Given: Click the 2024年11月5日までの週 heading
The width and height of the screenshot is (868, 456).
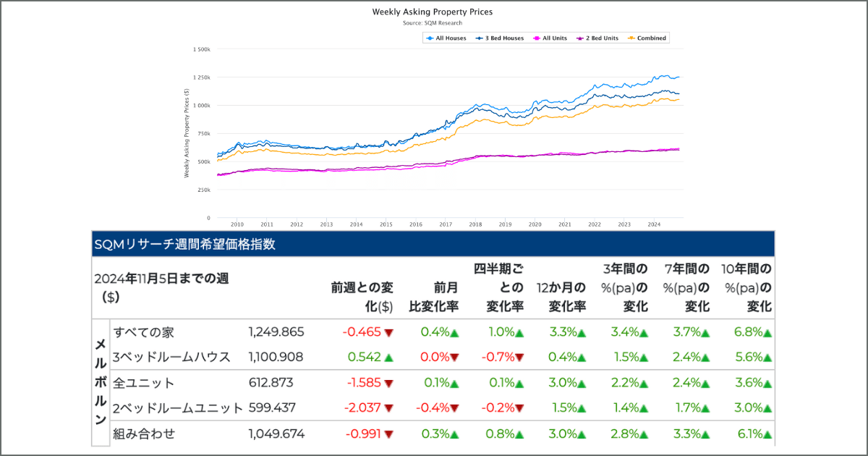Looking at the screenshot, I should click(x=161, y=287).
